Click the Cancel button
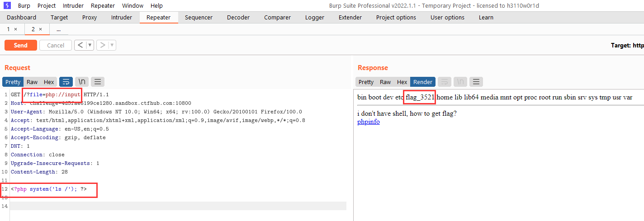 tap(56, 45)
